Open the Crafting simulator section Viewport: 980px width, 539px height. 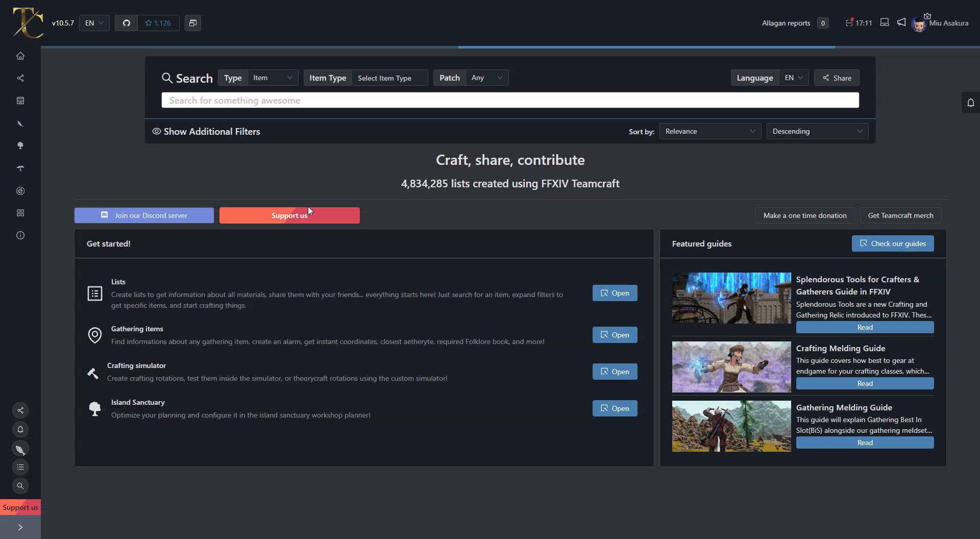pos(615,372)
